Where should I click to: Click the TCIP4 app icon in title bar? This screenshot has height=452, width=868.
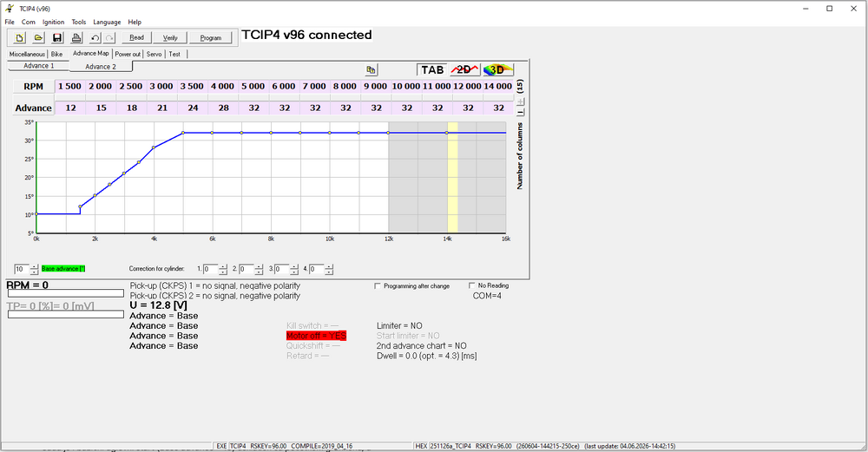coord(10,9)
